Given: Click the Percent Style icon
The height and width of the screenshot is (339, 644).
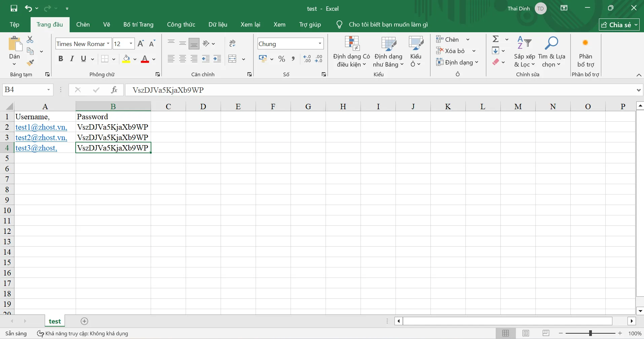Looking at the screenshot, I should click(x=282, y=59).
